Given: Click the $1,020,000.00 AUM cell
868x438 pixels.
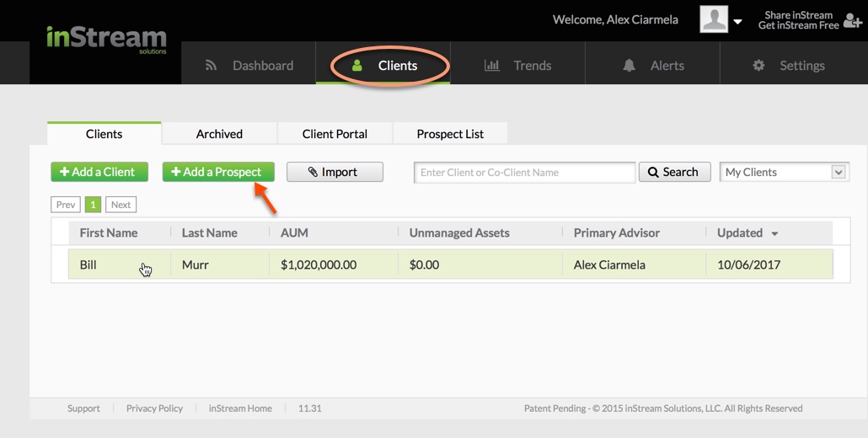Looking at the screenshot, I should coord(319,264).
